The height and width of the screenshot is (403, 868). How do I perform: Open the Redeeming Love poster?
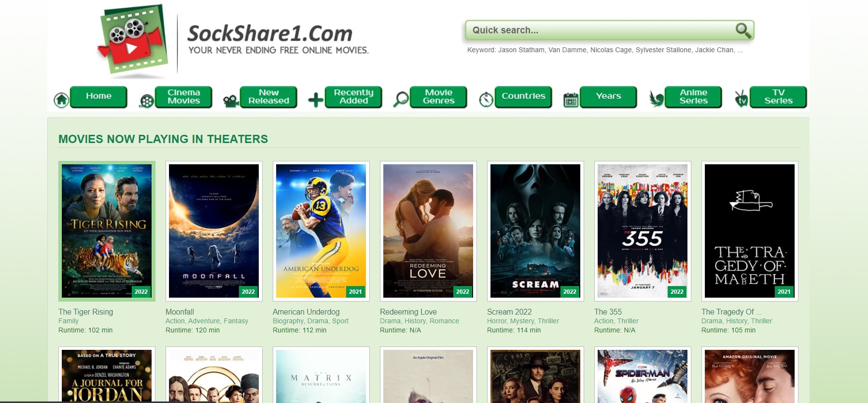[x=428, y=231]
